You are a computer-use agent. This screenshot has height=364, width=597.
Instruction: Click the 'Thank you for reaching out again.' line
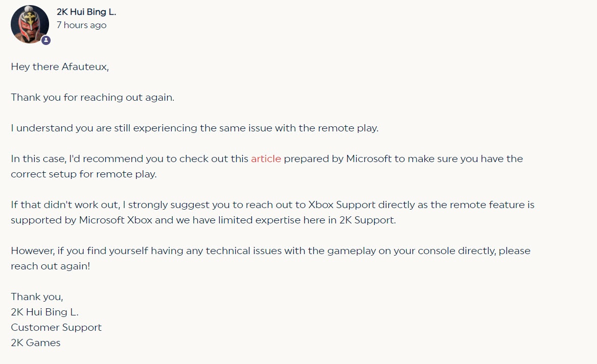click(x=93, y=98)
